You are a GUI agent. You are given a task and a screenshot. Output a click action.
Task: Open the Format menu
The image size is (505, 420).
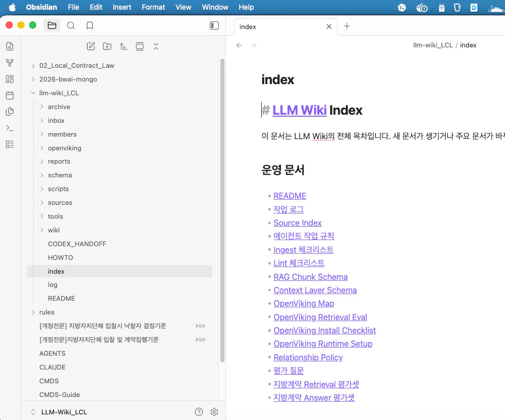point(154,7)
